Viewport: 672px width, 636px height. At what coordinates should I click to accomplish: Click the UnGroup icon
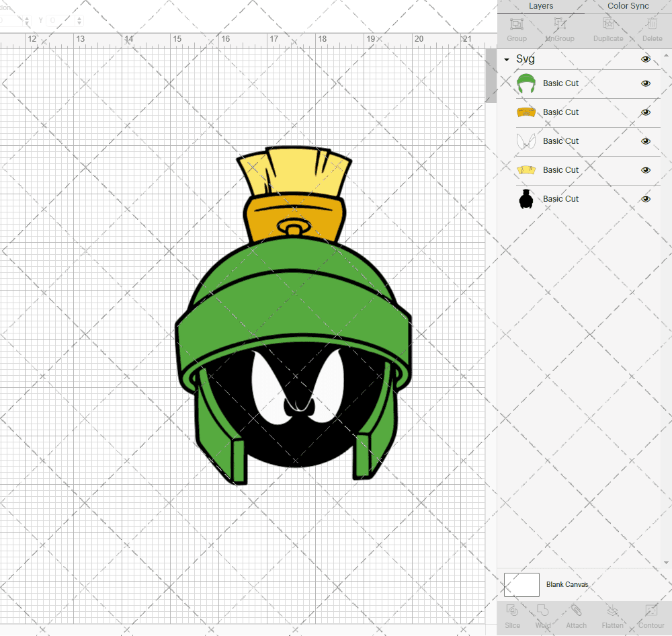click(559, 24)
